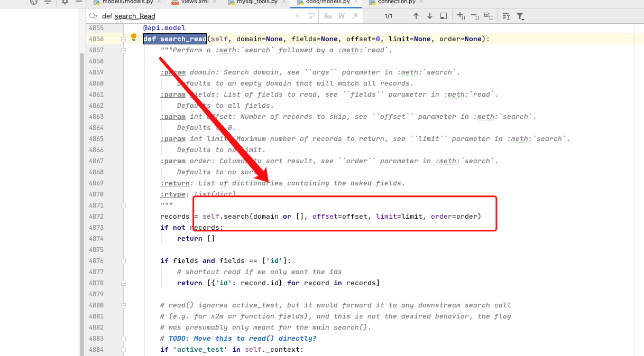The height and width of the screenshot is (356, 644).
Task: Click 'self.search' call on line 4872
Action: tap(226, 217)
